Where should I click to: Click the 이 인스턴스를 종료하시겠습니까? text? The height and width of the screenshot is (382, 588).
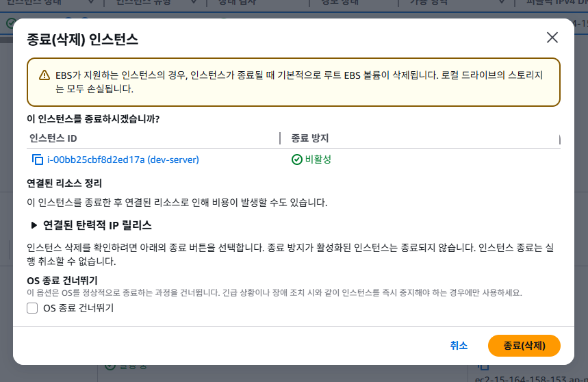[x=93, y=119]
